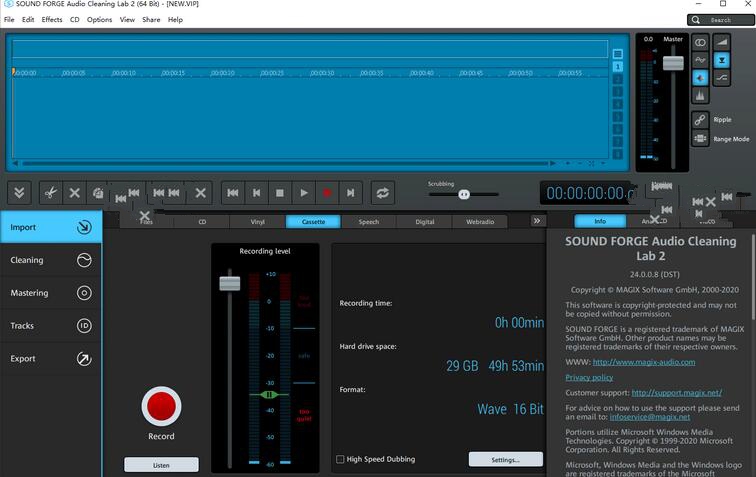756x477 pixels.
Task: Start playback with the play button
Action: click(304, 193)
